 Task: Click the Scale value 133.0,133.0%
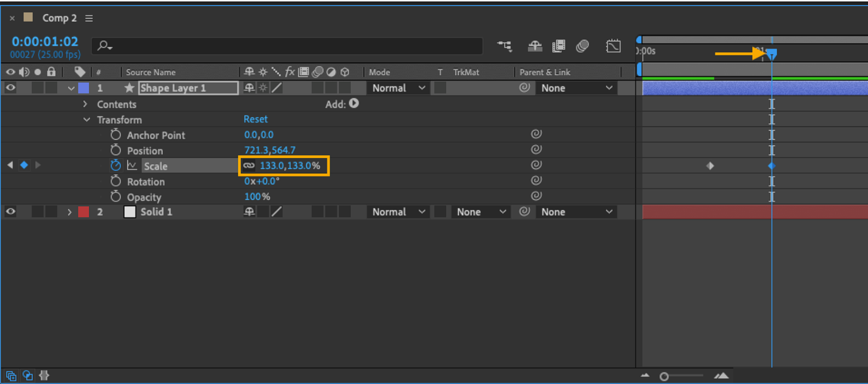[290, 166]
